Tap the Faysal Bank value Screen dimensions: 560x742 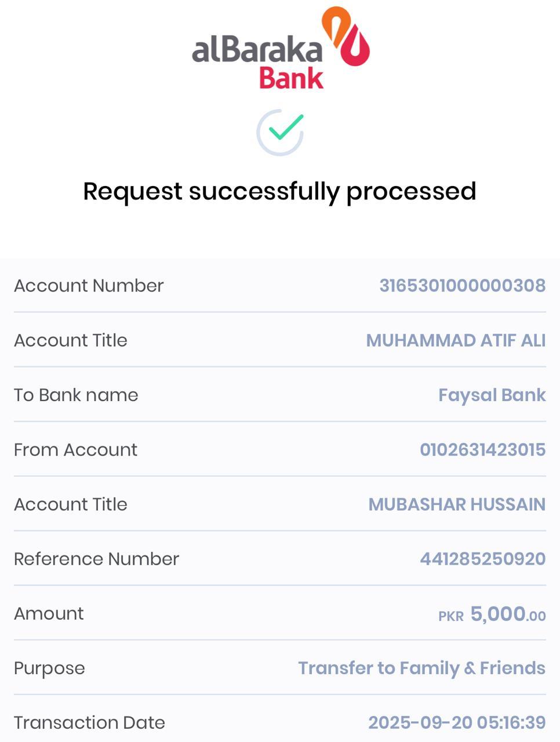click(x=492, y=395)
